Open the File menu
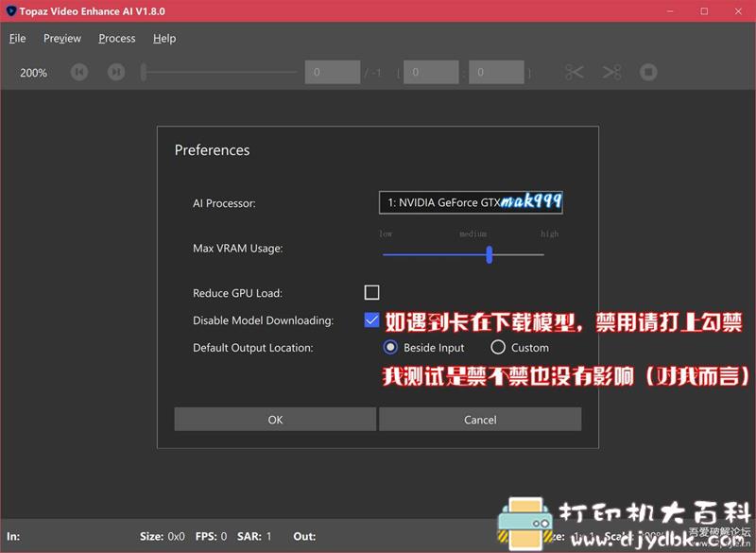The width and height of the screenshot is (756, 553). (x=17, y=39)
